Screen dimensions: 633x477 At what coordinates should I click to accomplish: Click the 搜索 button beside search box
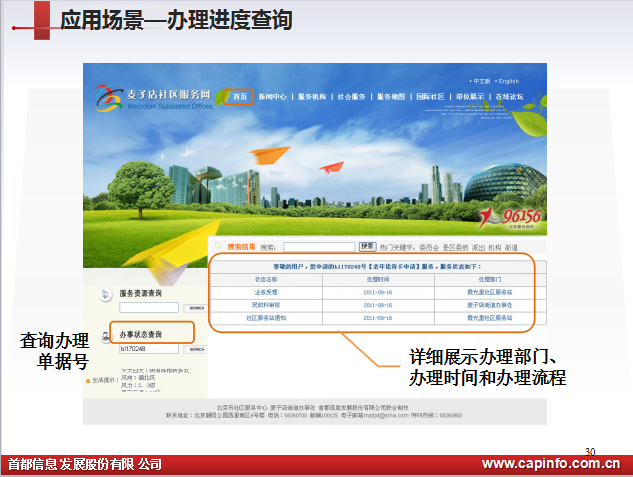click(x=367, y=246)
